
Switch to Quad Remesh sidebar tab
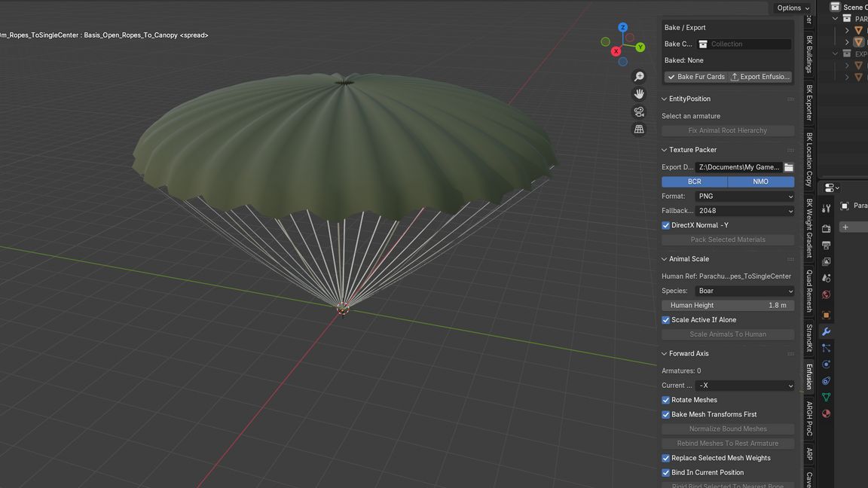[809, 291]
